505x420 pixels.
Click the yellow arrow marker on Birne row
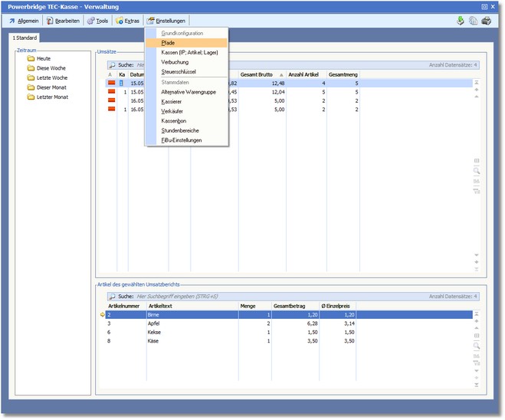point(101,315)
